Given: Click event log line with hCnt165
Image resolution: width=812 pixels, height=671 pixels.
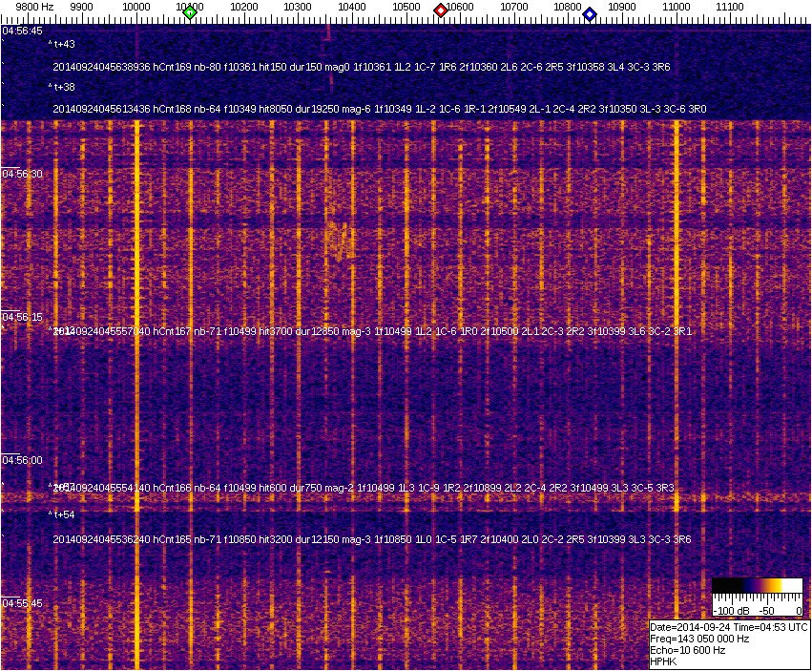Looking at the screenshot, I should point(371,540).
